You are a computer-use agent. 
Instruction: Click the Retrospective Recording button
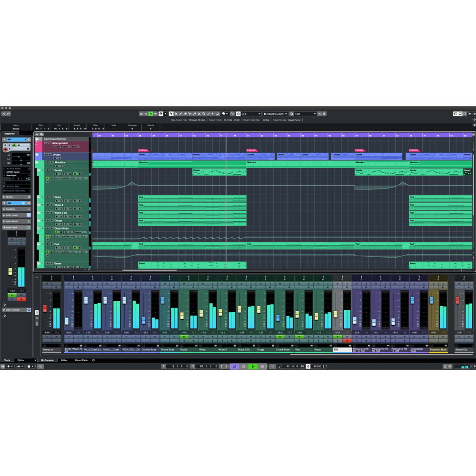(x=16, y=191)
